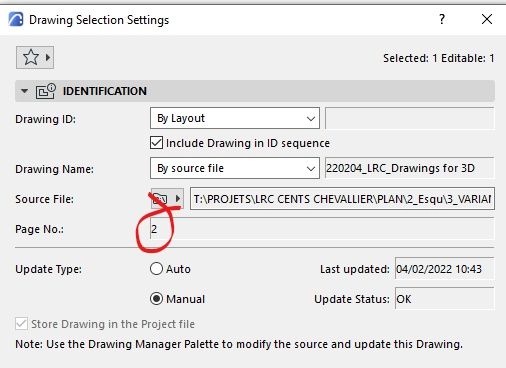Select the Auto update type radio button

(x=156, y=269)
